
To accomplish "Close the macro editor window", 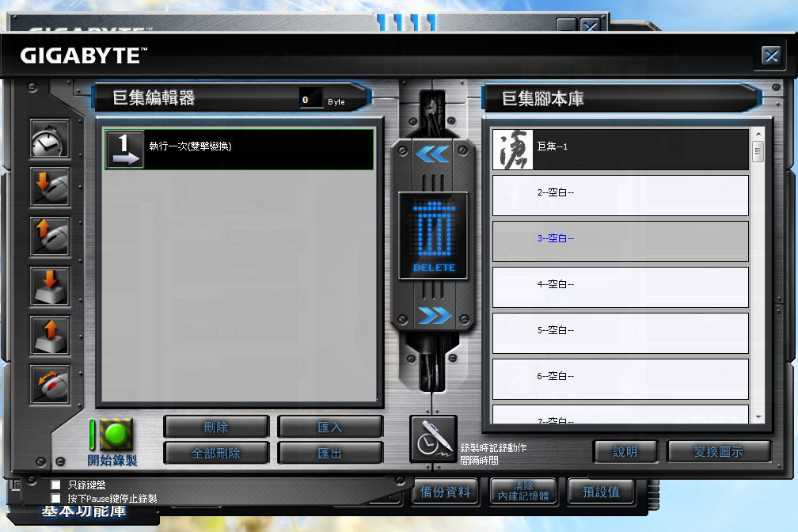I will click(x=771, y=55).
